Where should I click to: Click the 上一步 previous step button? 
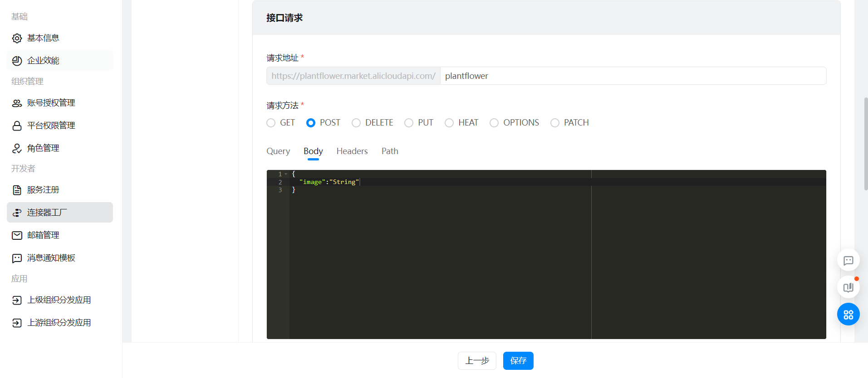[x=477, y=361]
